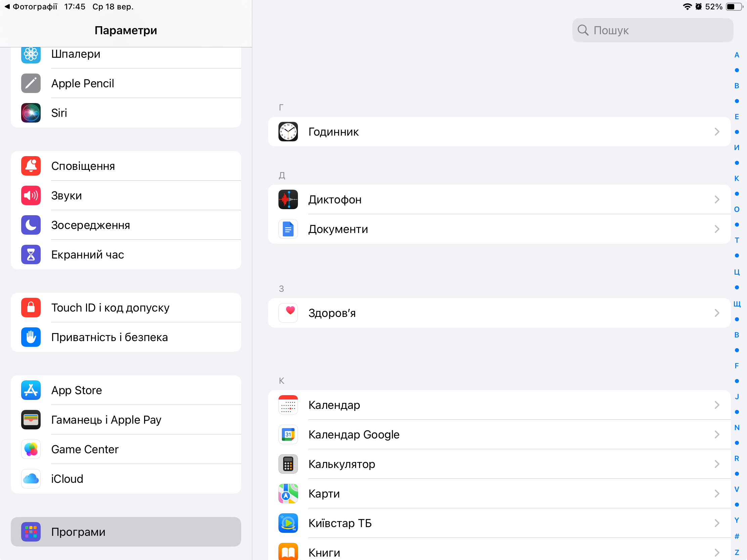Tap the magnifier icon in search field
747x560 pixels.
click(583, 30)
